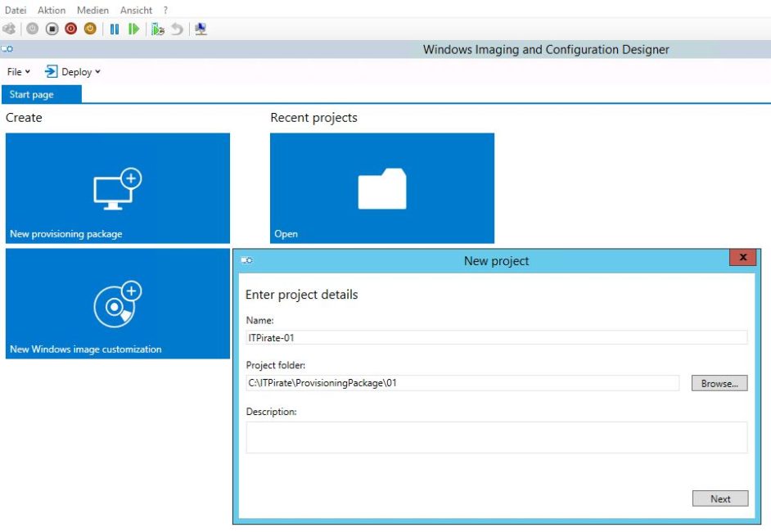This screenshot has width=771, height=532.
Task: Click the black Stop icon in the toolbar
Action: click(52, 29)
